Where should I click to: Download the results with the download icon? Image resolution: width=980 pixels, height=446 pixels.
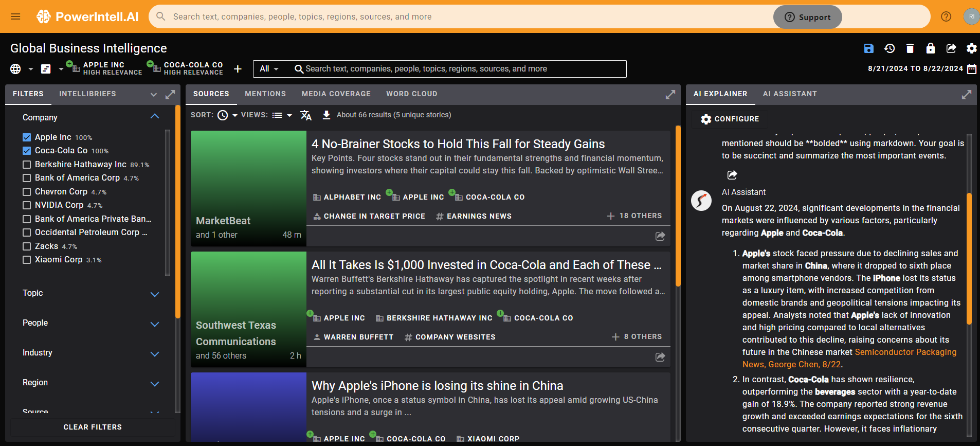click(x=326, y=115)
